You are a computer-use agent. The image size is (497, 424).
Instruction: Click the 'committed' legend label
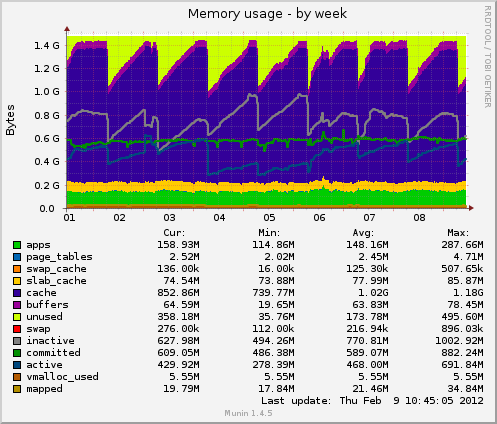coord(53,353)
